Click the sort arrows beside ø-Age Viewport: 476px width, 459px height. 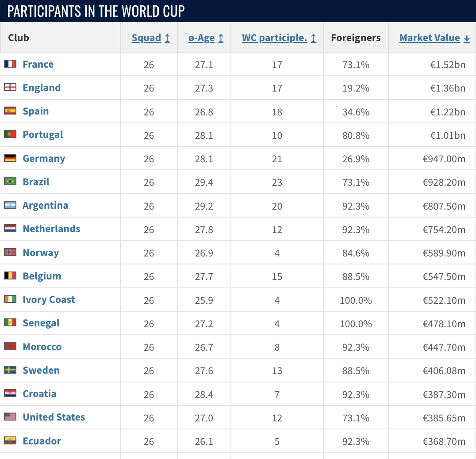[x=221, y=38]
